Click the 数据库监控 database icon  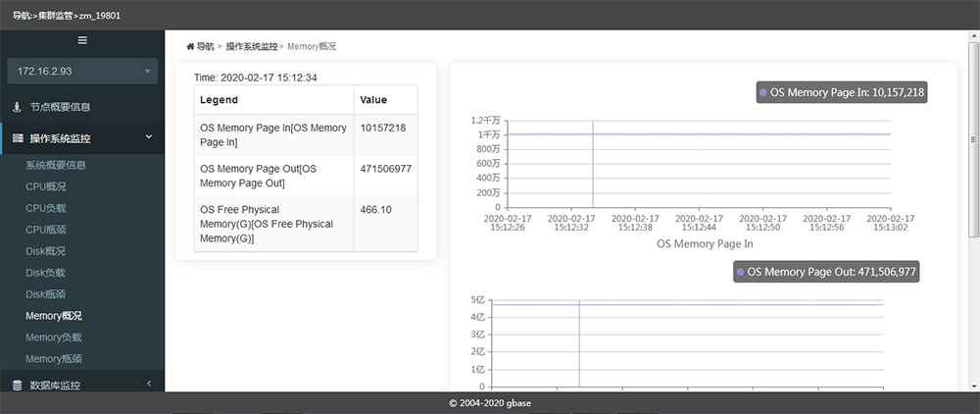point(18,386)
